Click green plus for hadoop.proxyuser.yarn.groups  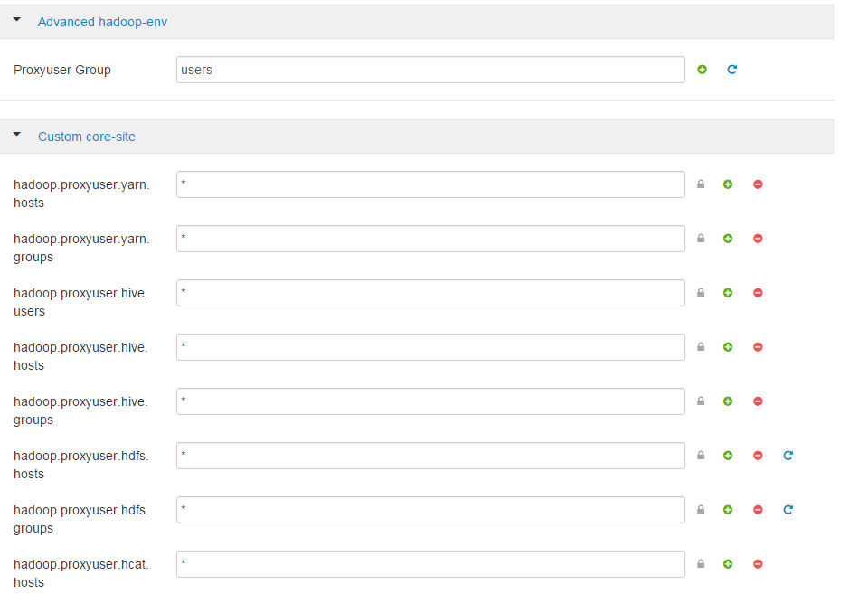(x=728, y=239)
